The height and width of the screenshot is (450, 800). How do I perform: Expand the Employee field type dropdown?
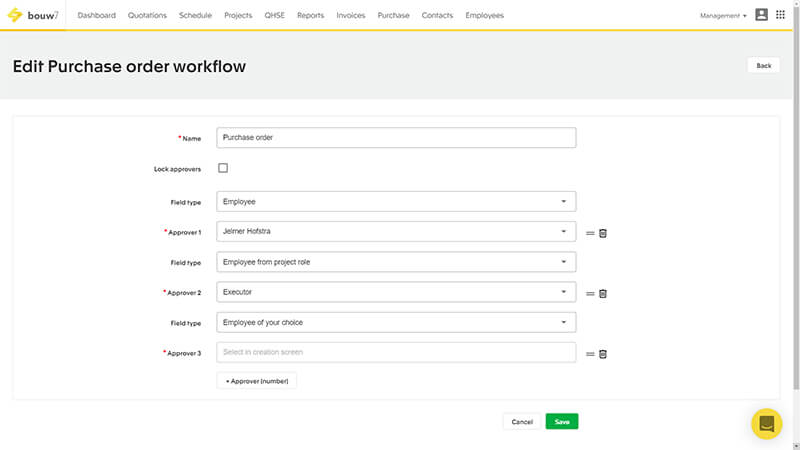[396, 202]
